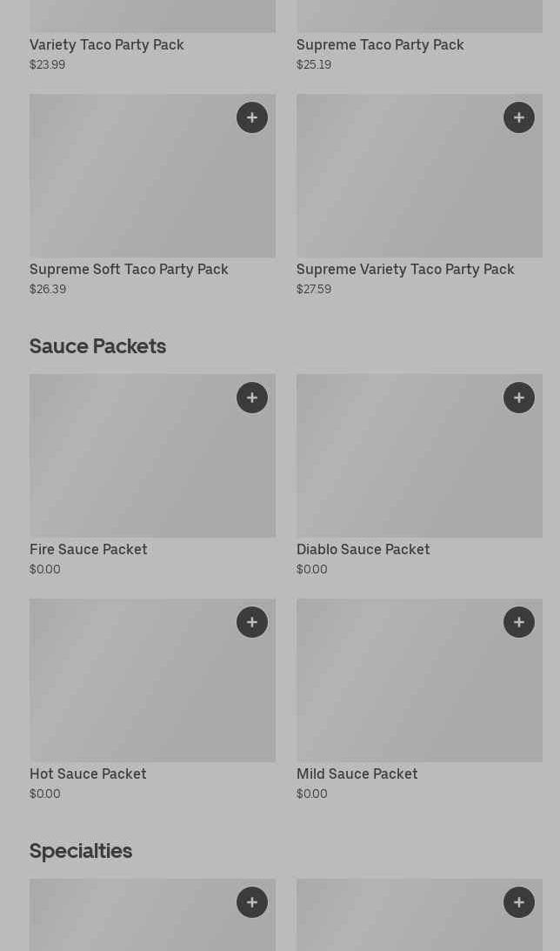Image resolution: width=560 pixels, height=951 pixels.
Task: Select Supreme Soft Taco Party Pack title
Action: (x=129, y=269)
